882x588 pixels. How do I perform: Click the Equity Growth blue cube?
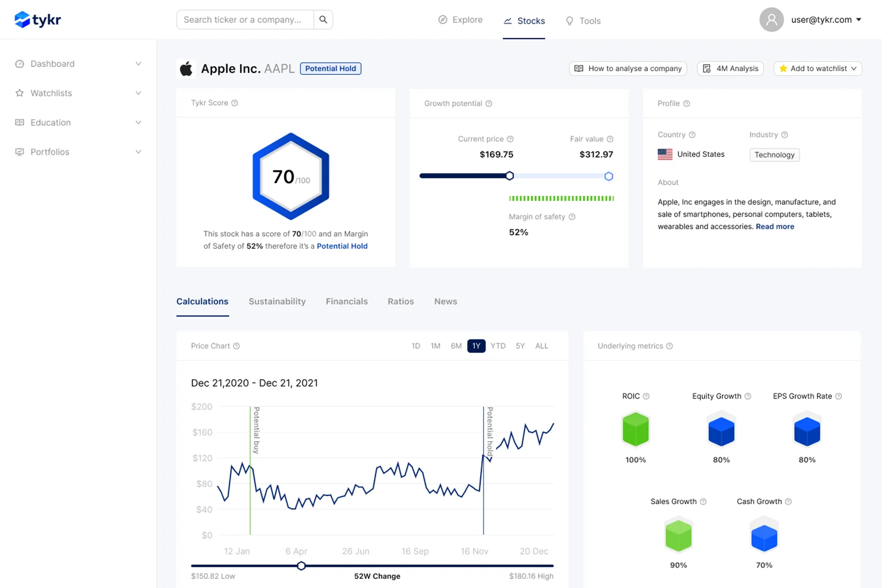(721, 430)
